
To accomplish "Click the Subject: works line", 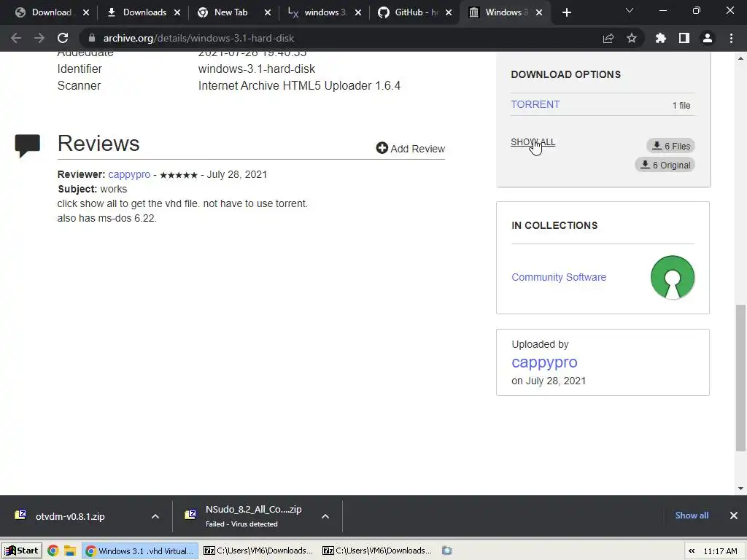I will point(93,189).
